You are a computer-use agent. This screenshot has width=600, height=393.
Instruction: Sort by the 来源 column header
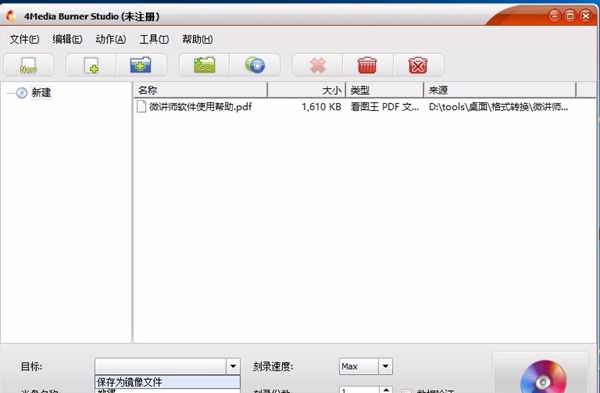(x=500, y=90)
